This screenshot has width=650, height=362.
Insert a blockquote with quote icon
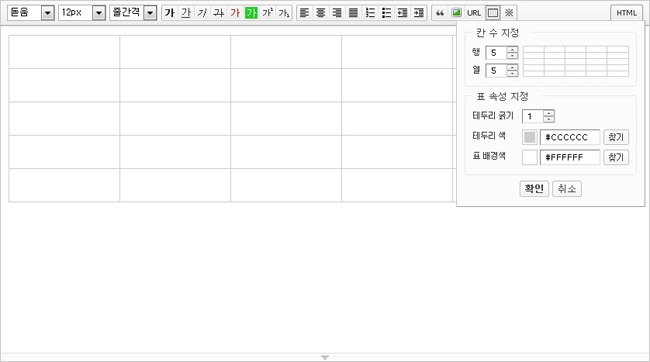click(x=440, y=13)
